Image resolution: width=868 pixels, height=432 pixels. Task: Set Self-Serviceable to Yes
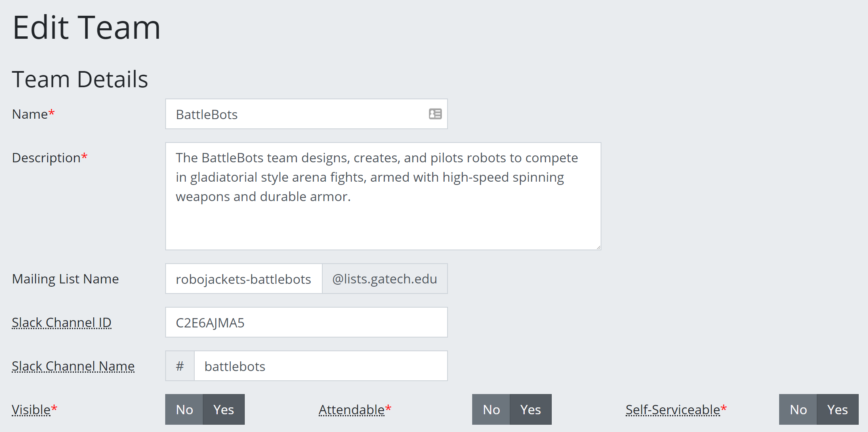(x=838, y=409)
